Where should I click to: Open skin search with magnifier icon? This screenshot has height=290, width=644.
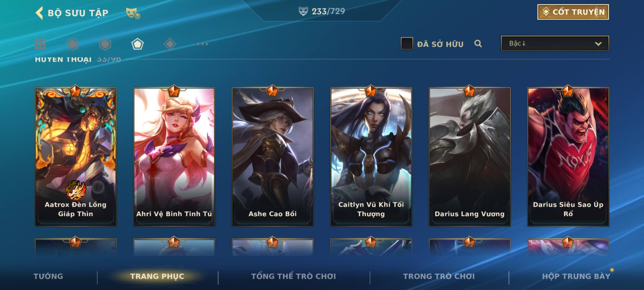(478, 44)
